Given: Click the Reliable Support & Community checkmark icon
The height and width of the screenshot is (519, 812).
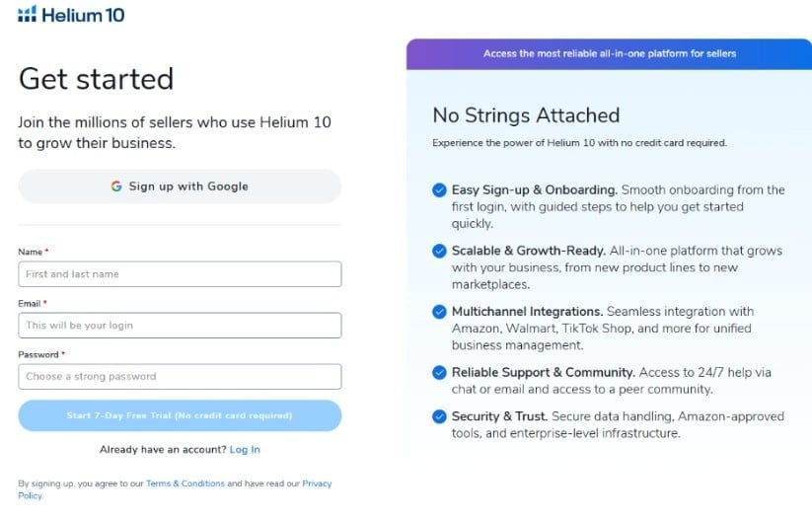Looking at the screenshot, I should point(439,373).
